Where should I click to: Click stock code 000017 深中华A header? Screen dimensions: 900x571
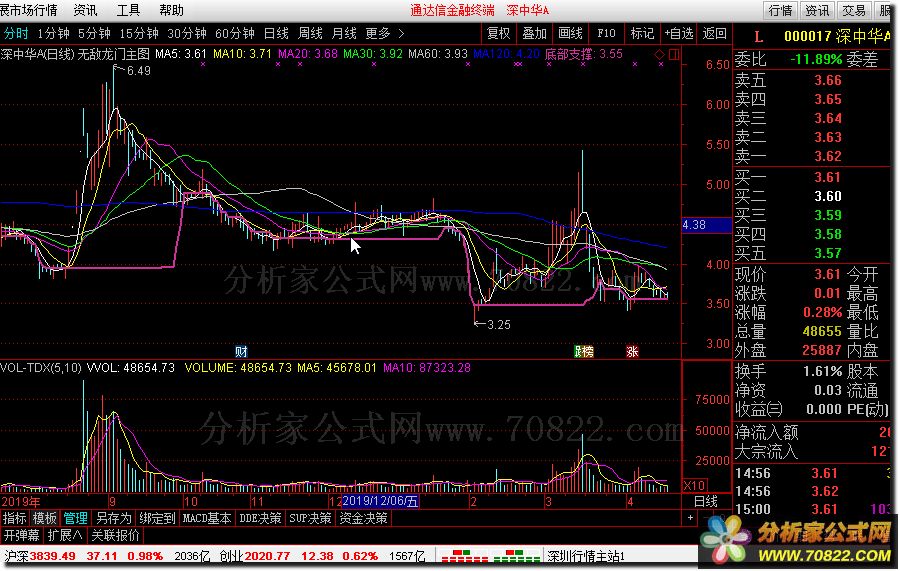[x=837, y=36]
